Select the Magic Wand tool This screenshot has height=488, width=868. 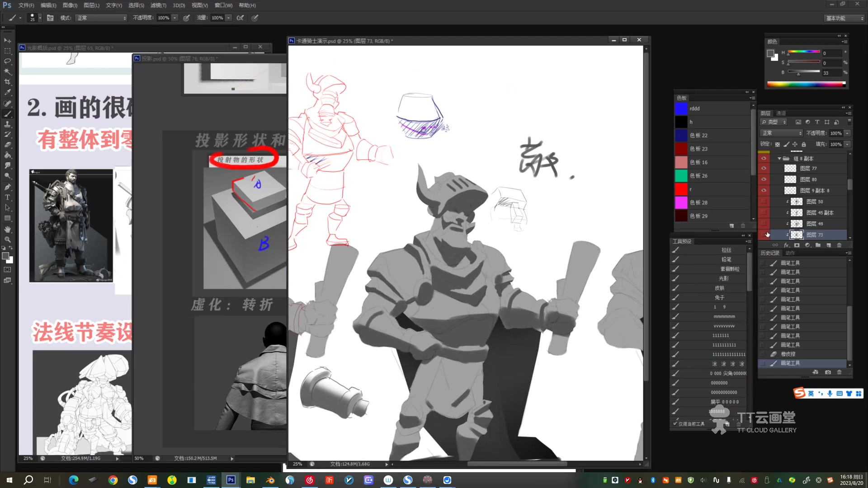pyautogui.click(x=8, y=72)
